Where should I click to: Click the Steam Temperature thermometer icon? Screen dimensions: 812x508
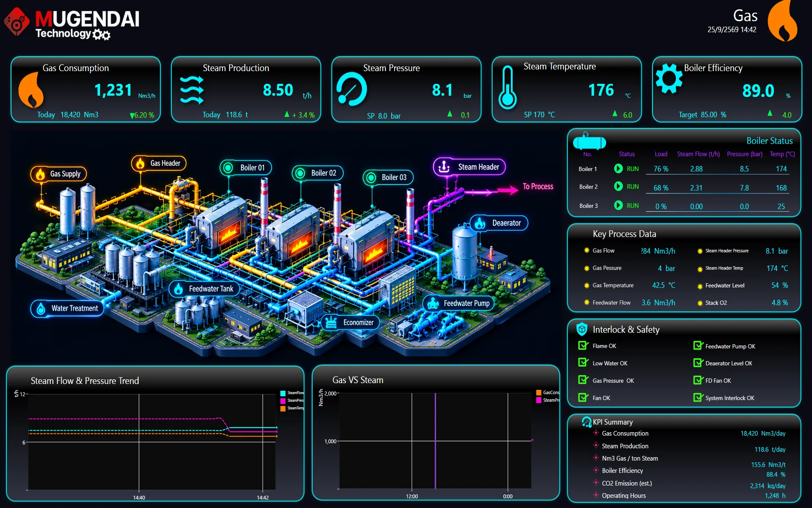pos(507,88)
